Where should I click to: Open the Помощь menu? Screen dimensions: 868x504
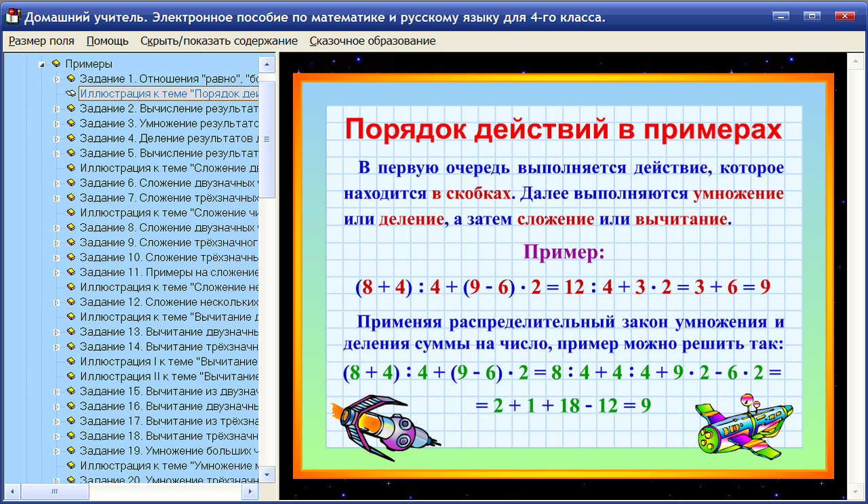point(107,41)
